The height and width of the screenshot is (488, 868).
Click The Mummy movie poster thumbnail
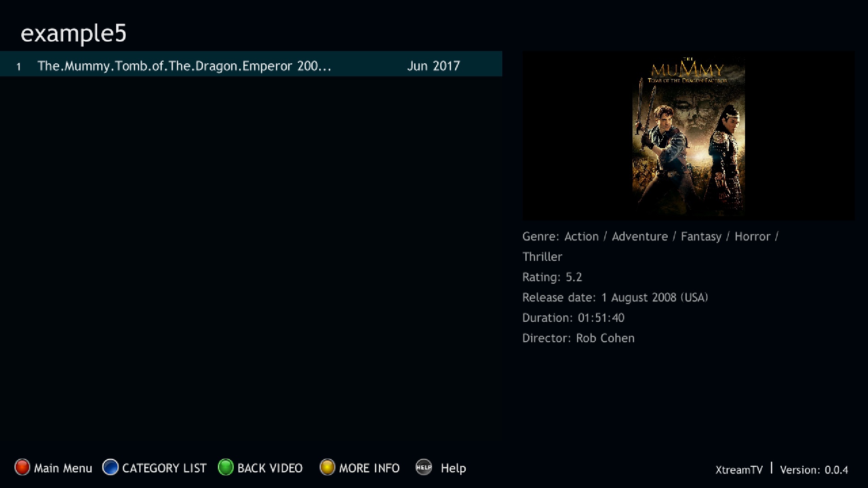point(689,135)
